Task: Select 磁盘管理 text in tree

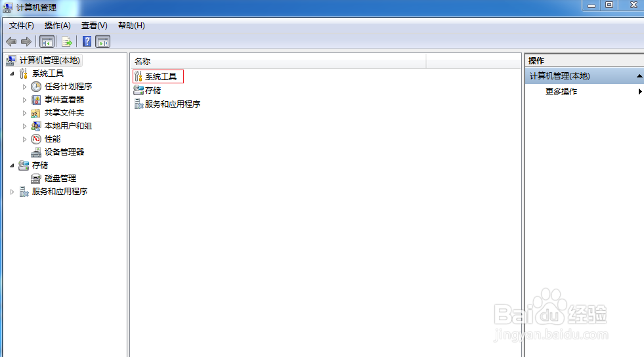Action: 60,178
